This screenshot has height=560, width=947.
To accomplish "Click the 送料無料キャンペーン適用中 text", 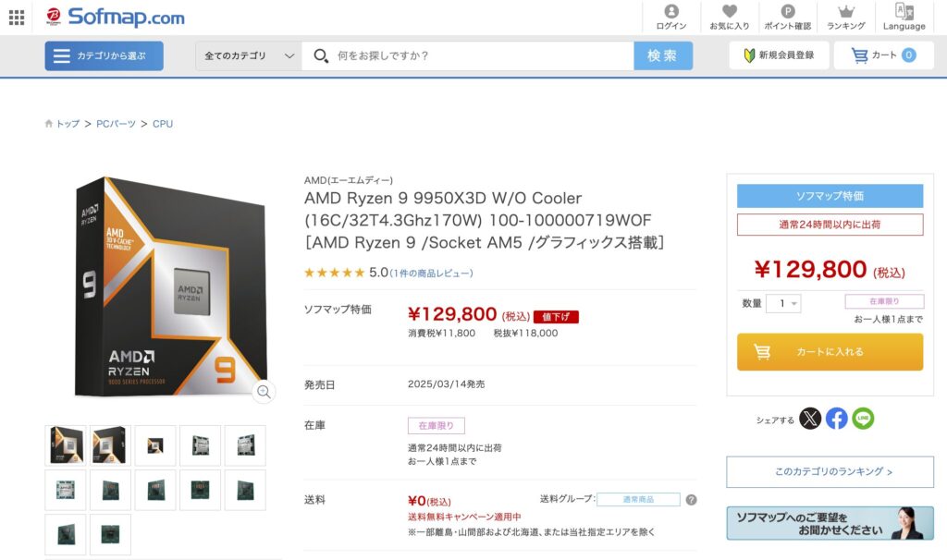I will [x=464, y=517].
